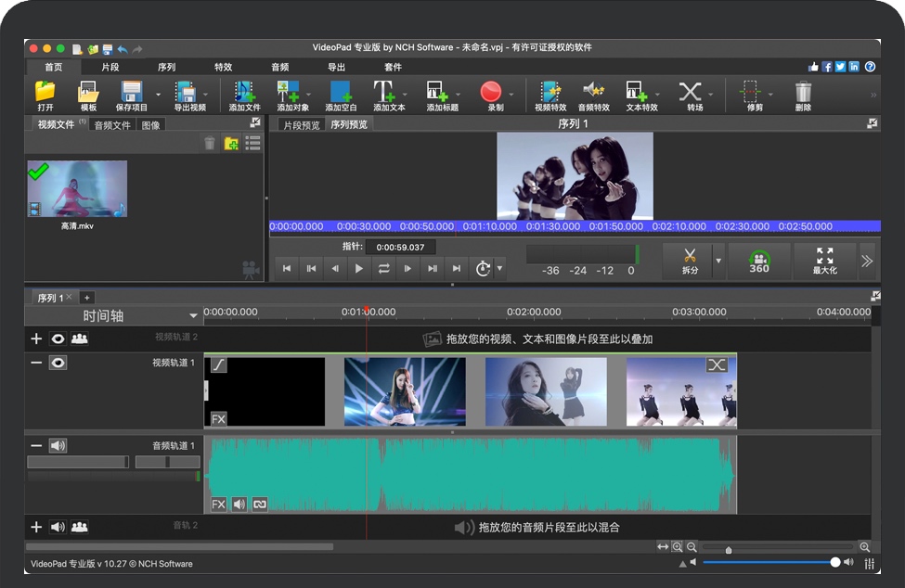The image size is (905, 588).
Task: Switch to the 特效 ribbon tab
Action: 224,67
